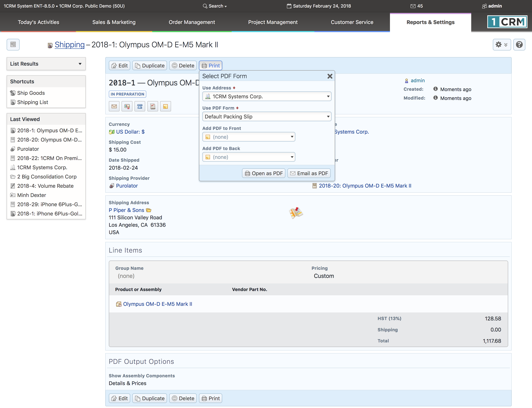Viewport: 532px width, 408px height.
Task: Open Customer Service tab
Action: 352,22
